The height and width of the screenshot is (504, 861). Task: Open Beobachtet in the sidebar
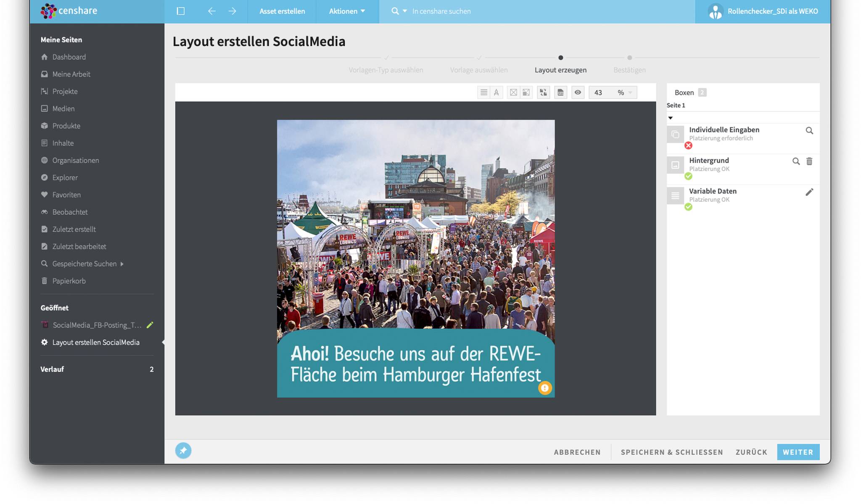70,212
